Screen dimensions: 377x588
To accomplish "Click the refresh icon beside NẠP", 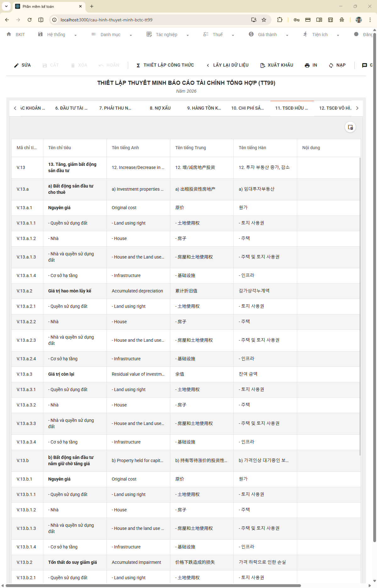I will 331,65.
